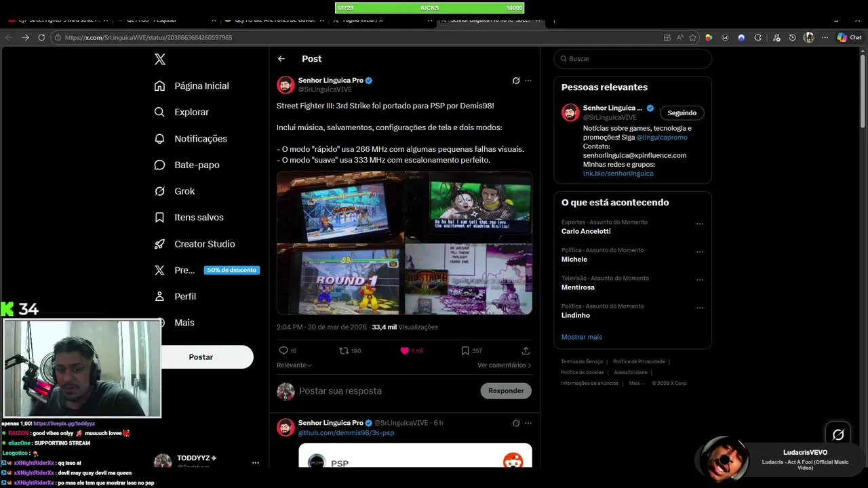Open Explorar in the sidebar
This screenshot has height=488, width=868.
[x=182, y=113]
